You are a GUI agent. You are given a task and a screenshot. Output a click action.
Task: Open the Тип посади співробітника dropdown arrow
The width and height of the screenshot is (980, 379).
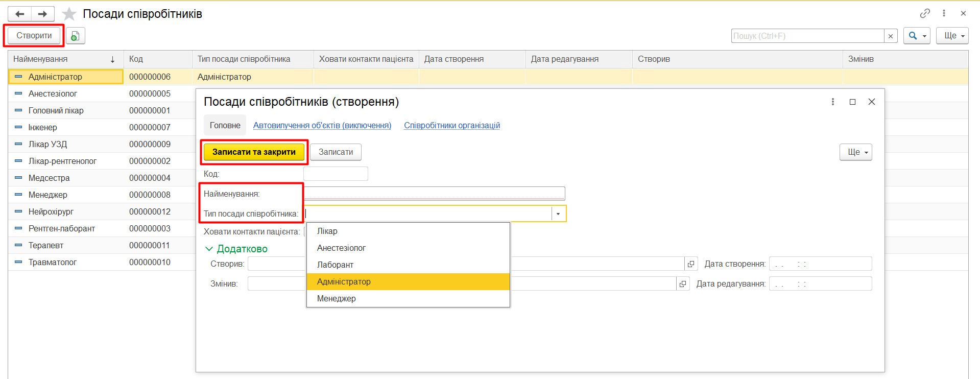pos(558,214)
